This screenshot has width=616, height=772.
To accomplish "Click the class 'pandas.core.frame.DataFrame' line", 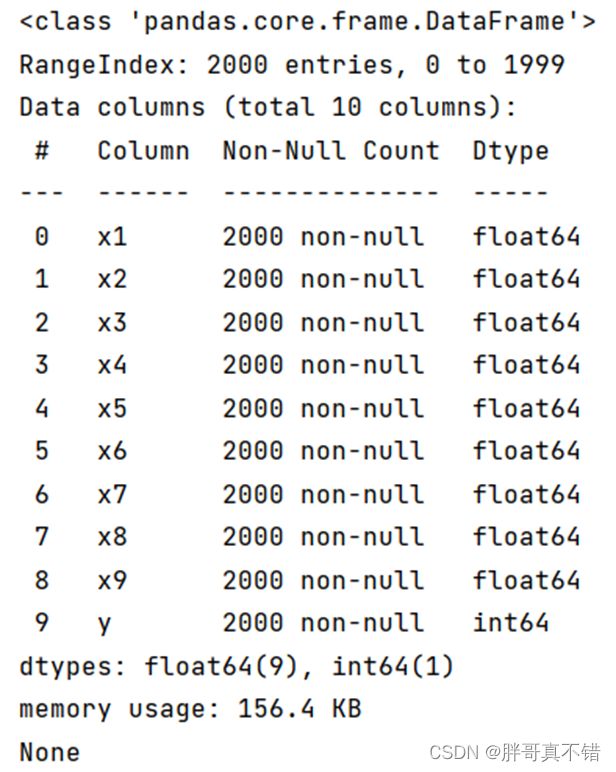I will pyautogui.click(x=308, y=22).
